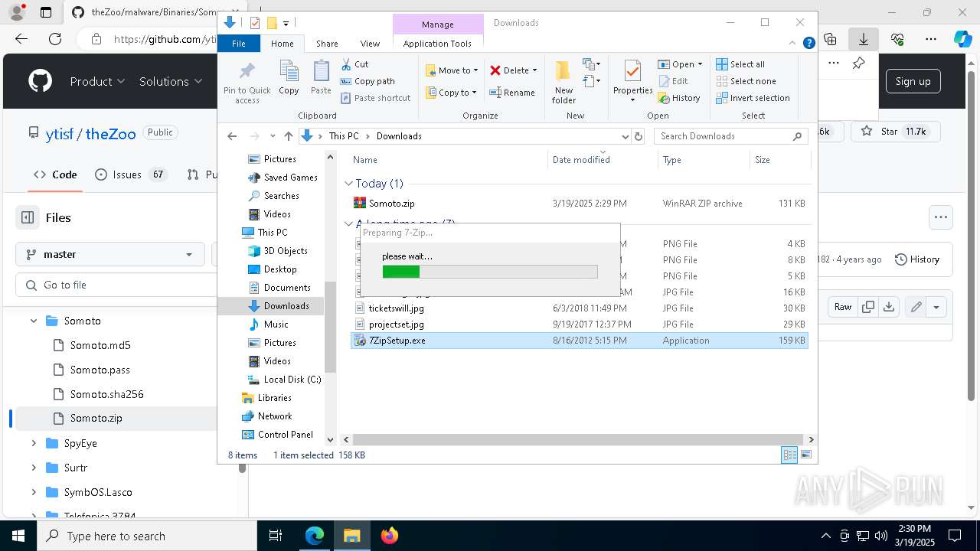Click History link on GitHub
The height and width of the screenshot is (551, 980).
916,259
